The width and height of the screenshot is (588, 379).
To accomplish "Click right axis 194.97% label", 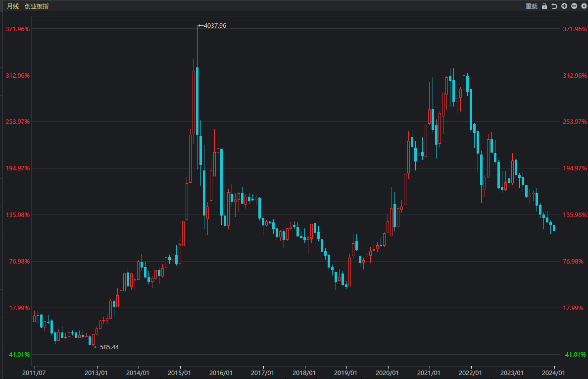I will 575,168.
